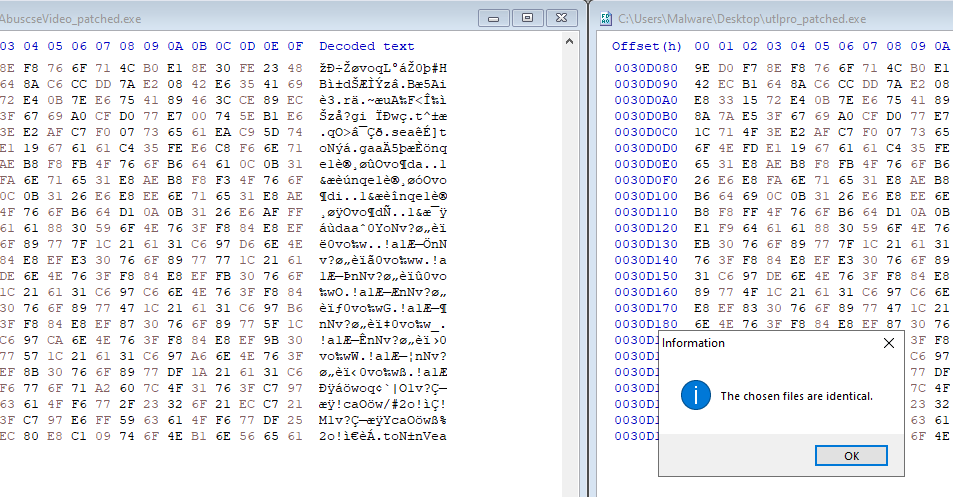The image size is (953, 497).
Task: Click the 'Information' dialog title
Action: click(x=693, y=343)
